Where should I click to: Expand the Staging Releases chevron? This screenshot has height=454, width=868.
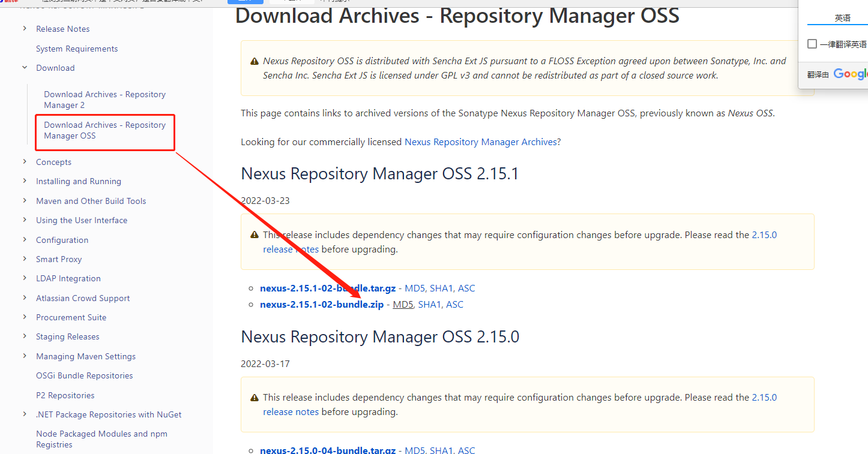25,336
